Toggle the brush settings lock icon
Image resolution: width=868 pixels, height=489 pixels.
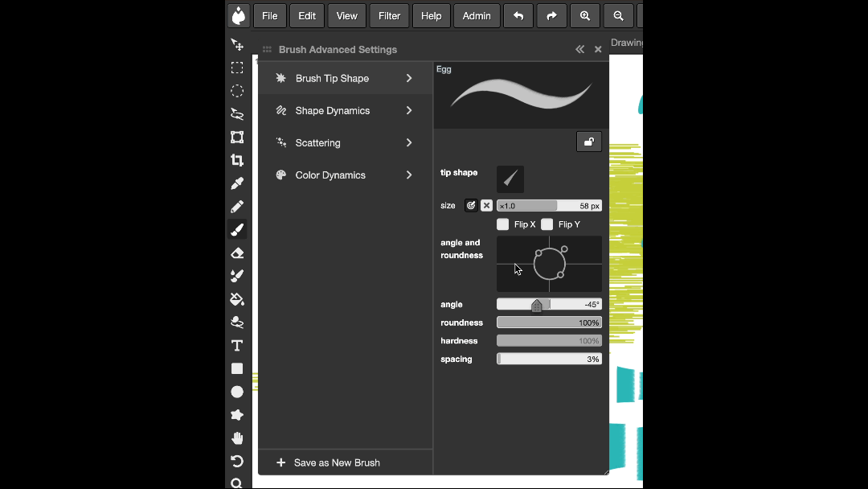589,142
